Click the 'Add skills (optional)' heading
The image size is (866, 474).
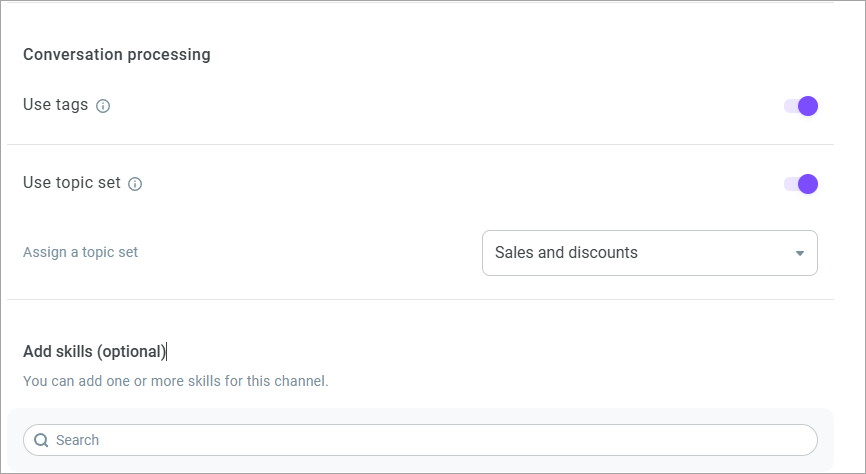point(94,351)
